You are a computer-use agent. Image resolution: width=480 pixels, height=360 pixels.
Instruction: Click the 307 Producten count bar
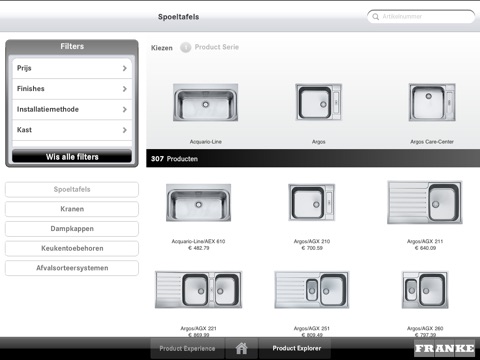(x=313, y=158)
